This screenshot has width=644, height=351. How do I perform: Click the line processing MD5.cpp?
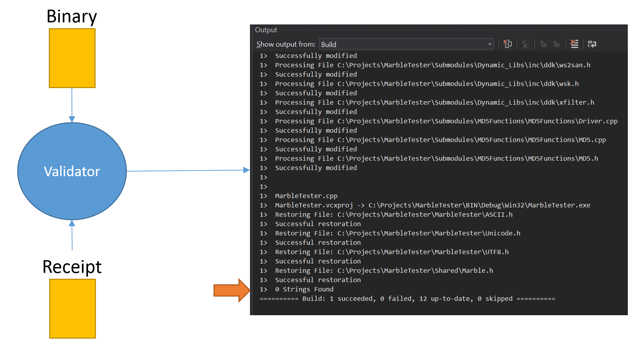[440, 140]
